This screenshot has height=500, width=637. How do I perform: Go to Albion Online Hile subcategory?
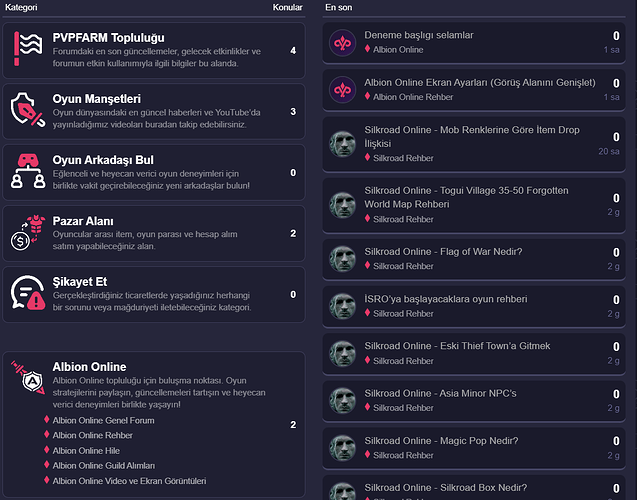(86, 451)
